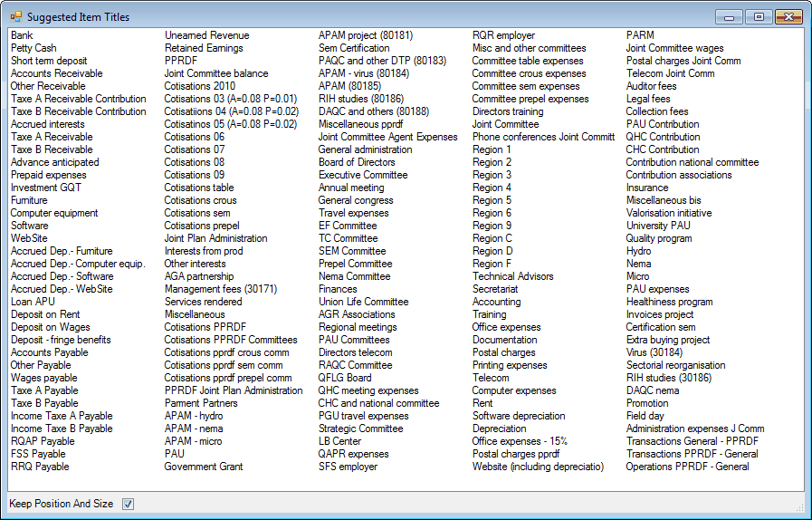Select 'Sem Certification' item
The height and width of the screenshot is (520, 812).
coord(354,48)
